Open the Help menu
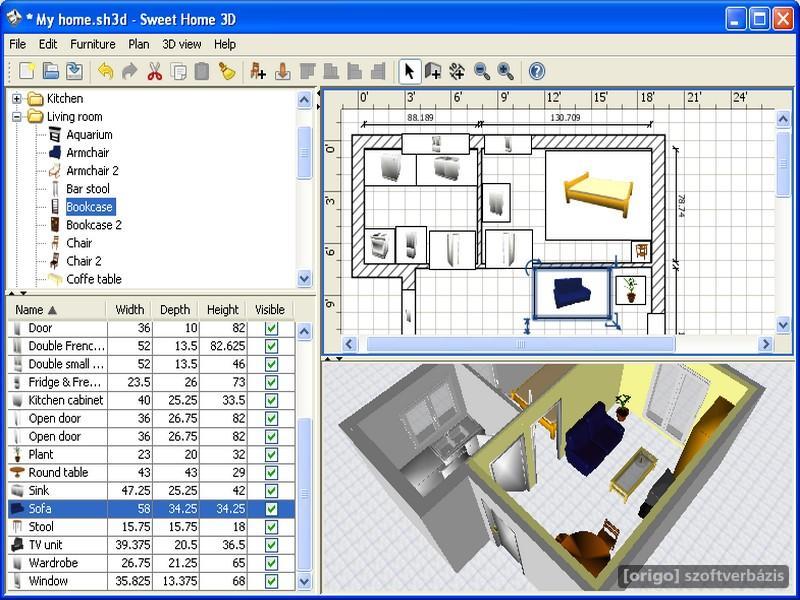Image resolution: width=800 pixels, height=600 pixels. 224,44
